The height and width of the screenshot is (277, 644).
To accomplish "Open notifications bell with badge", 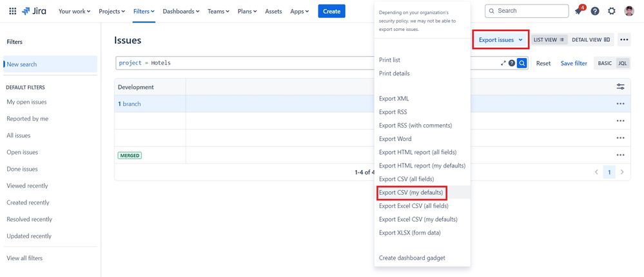I will coord(578,11).
